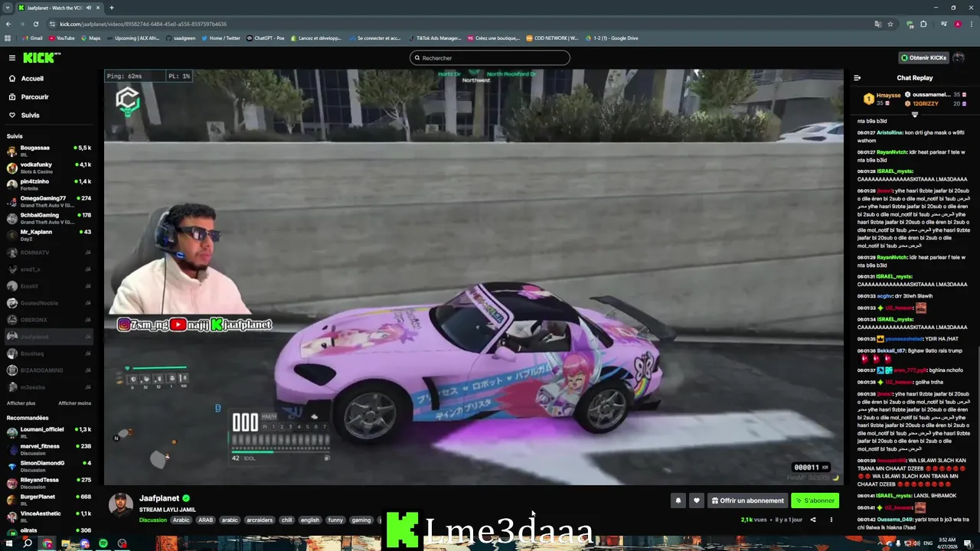Image resolution: width=980 pixels, height=551 pixels.
Task: Mute the Jaafplanet browser tab audio
Action: pyautogui.click(x=89, y=8)
